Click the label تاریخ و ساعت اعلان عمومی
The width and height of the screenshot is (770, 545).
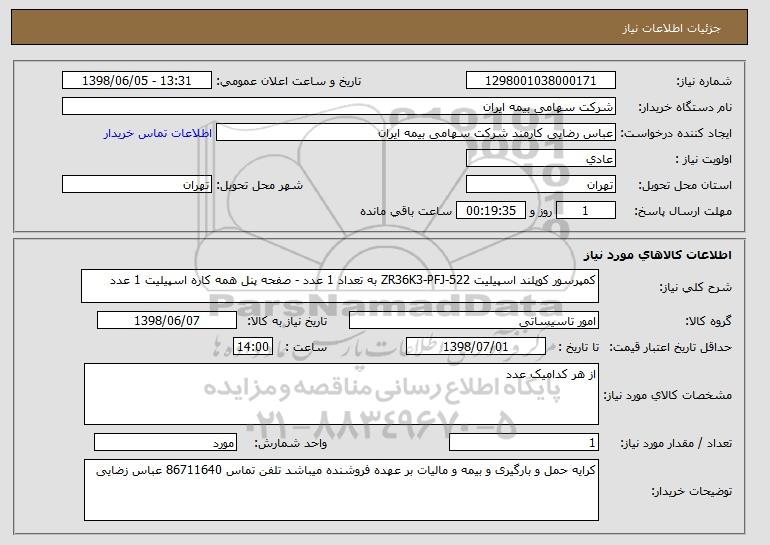tap(289, 82)
